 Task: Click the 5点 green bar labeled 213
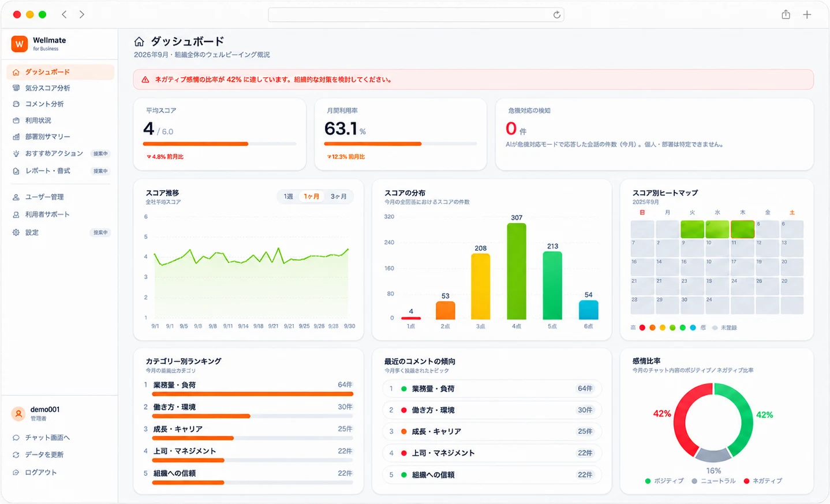click(552, 285)
